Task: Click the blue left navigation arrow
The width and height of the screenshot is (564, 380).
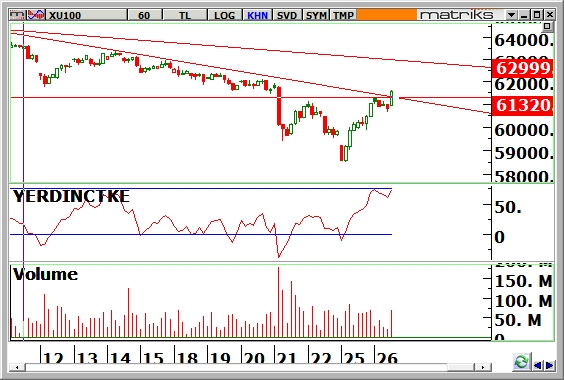Action: (x=538, y=366)
